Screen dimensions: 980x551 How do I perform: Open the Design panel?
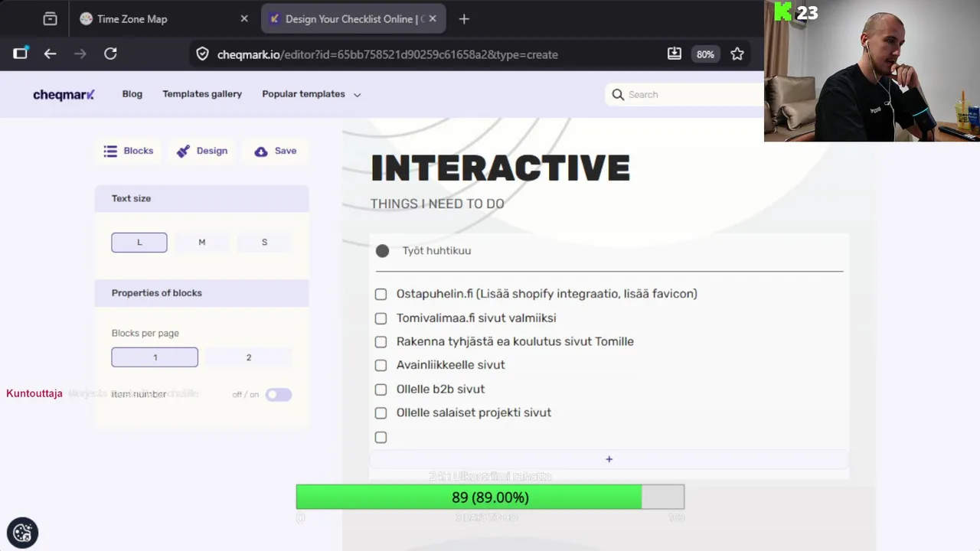click(202, 151)
